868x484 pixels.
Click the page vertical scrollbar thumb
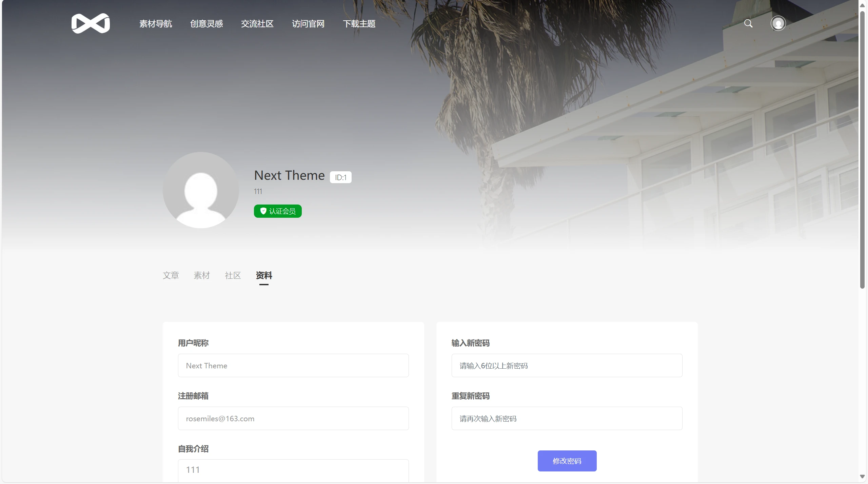(x=862, y=149)
